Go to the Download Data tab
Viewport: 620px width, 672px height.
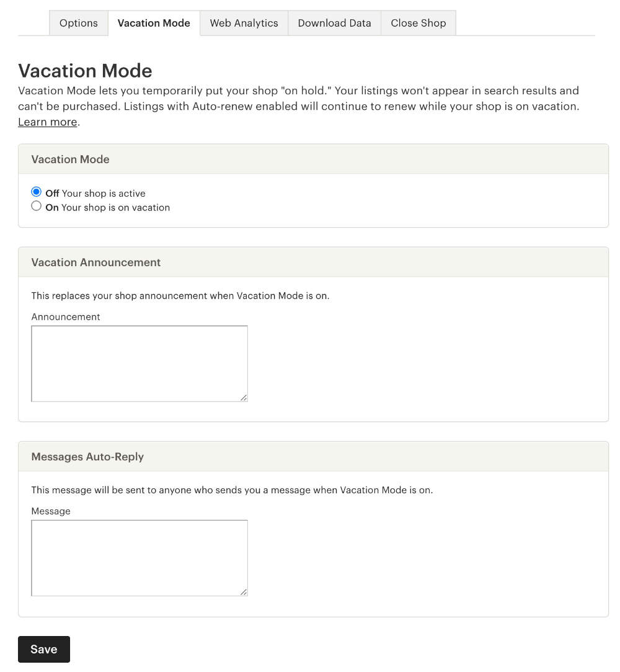334,23
